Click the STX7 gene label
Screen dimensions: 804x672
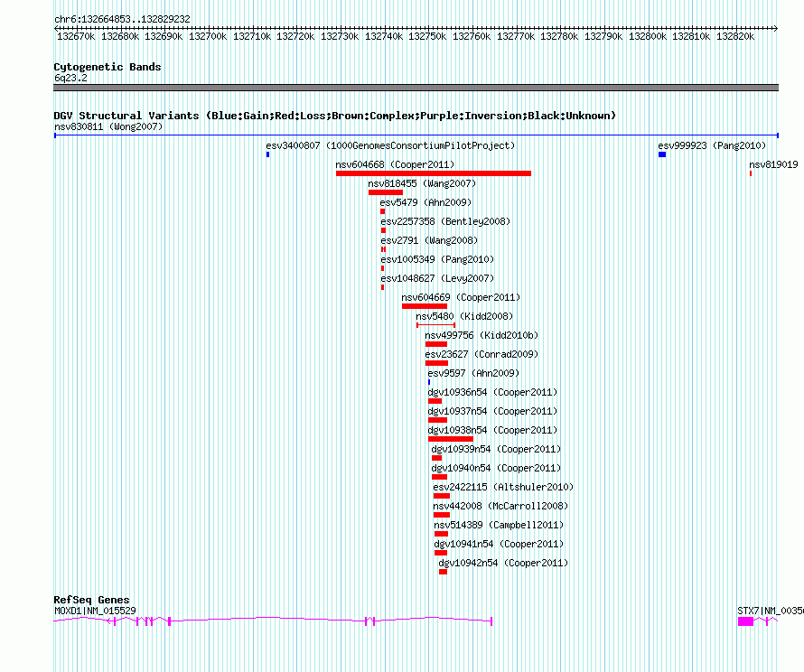(771, 611)
